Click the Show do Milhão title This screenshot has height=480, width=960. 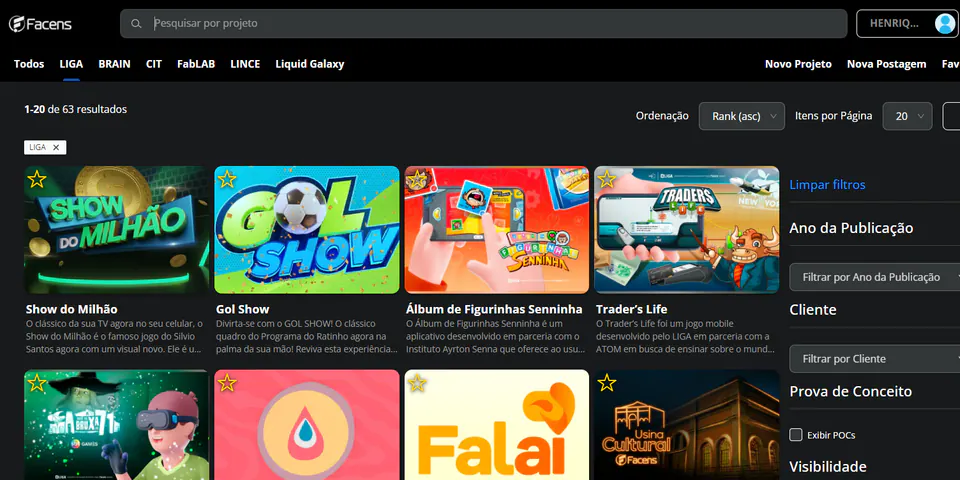click(72, 309)
